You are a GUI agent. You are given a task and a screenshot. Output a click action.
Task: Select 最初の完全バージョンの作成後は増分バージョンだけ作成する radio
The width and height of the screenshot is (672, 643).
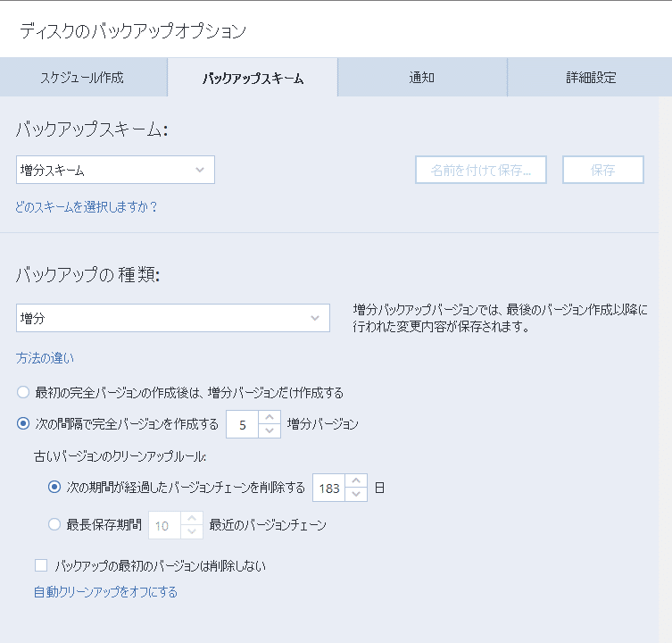click(23, 392)
